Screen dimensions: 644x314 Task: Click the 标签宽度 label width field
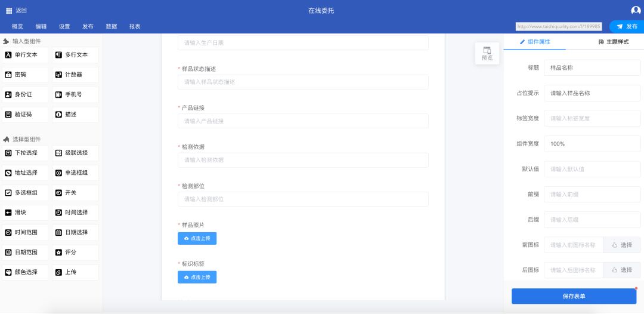[592, 118]
